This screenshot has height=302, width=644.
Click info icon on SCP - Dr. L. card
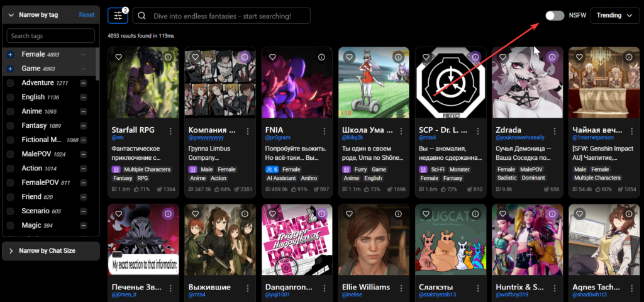click(475, 57)
